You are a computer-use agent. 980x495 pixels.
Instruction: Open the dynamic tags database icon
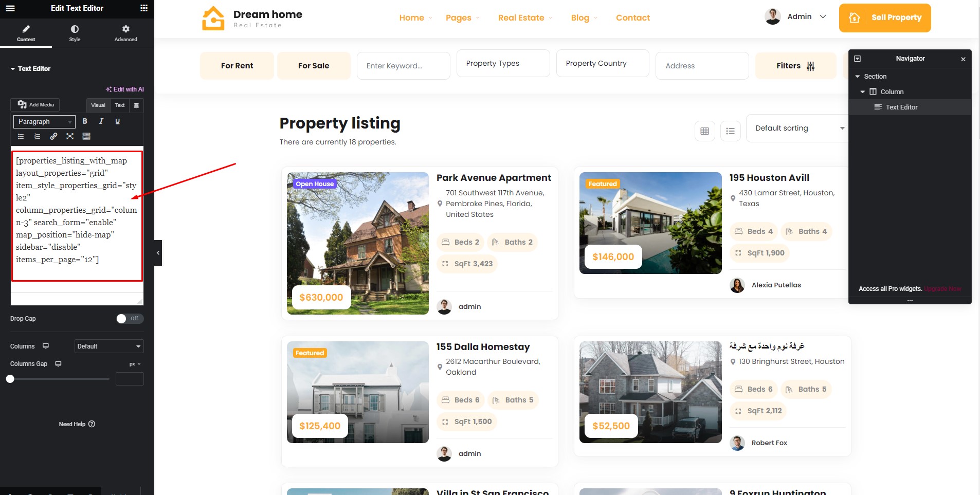click(x=136, y=105)
